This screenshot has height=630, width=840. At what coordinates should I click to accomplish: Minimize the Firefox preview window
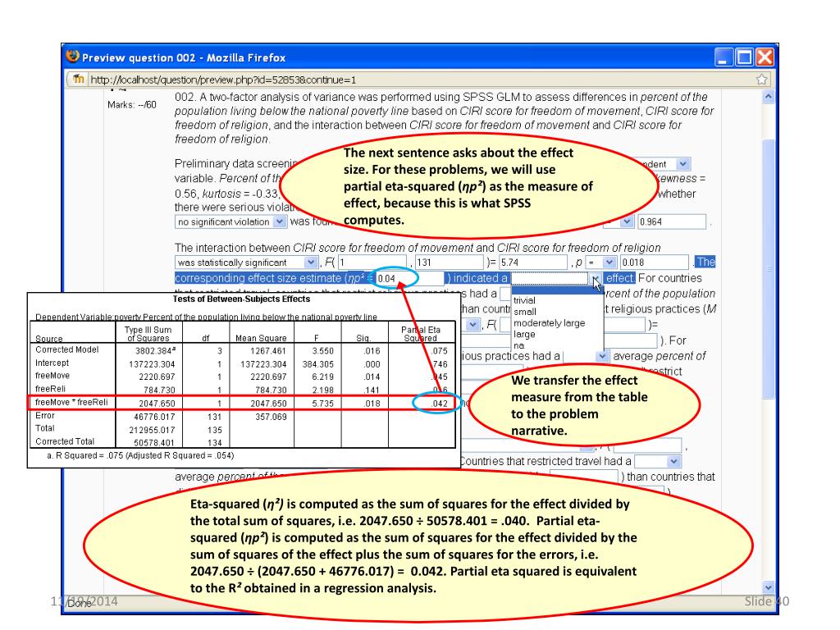click(724, 57)
